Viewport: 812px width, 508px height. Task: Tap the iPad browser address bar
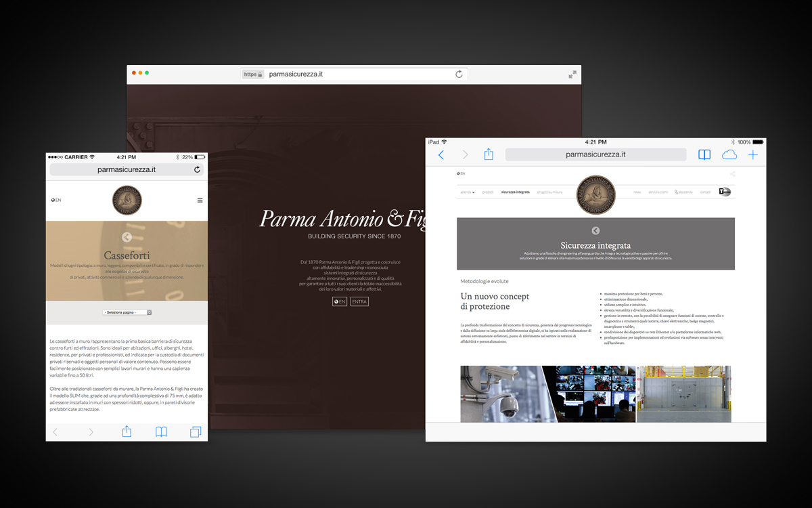pyautogui.click(x=595, y=154)
